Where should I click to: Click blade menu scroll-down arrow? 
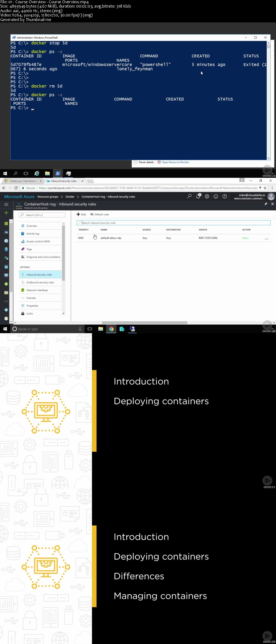pyautogui.click(x=64, y=314)
